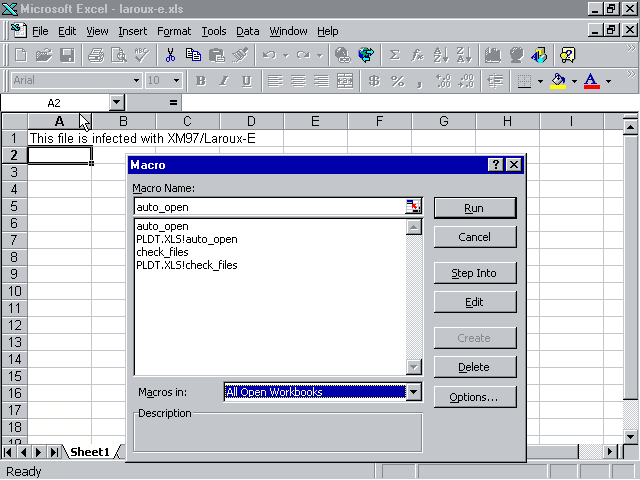The image size is (640, 480).
Task: Open the Drawing toolbar icon
Action: (x=539, y=55)
